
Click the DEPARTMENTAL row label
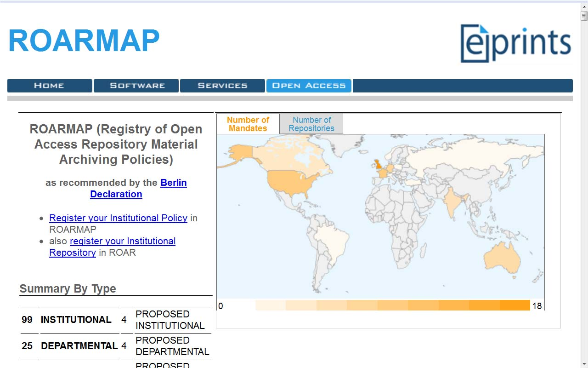click(79, 346)
